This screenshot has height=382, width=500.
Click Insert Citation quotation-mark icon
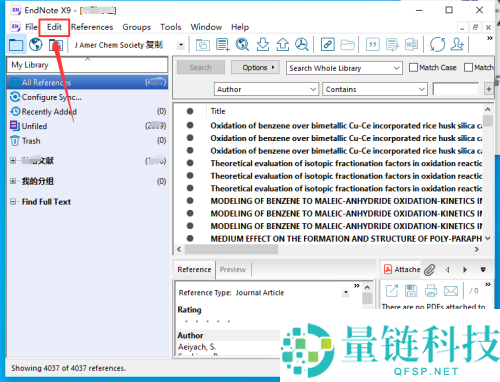click(373, 44)
